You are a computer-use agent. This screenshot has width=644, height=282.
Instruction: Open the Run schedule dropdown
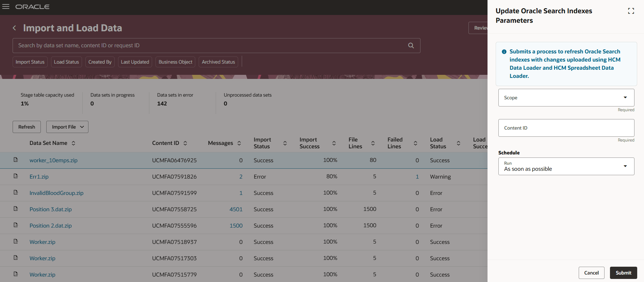[566, 166]
